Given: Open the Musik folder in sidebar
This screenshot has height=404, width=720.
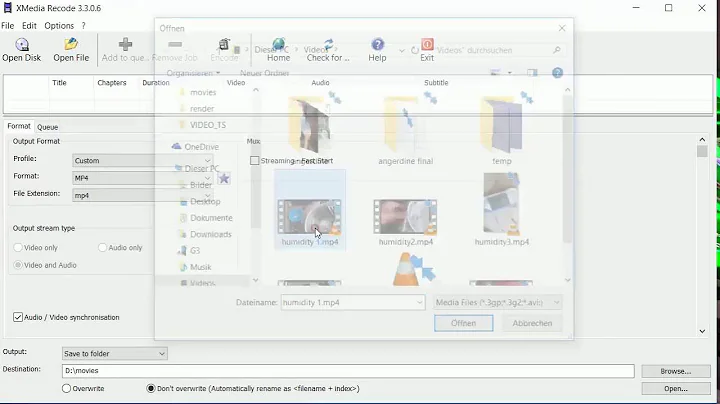Looking at the screenshot, I should coord(196,267).
